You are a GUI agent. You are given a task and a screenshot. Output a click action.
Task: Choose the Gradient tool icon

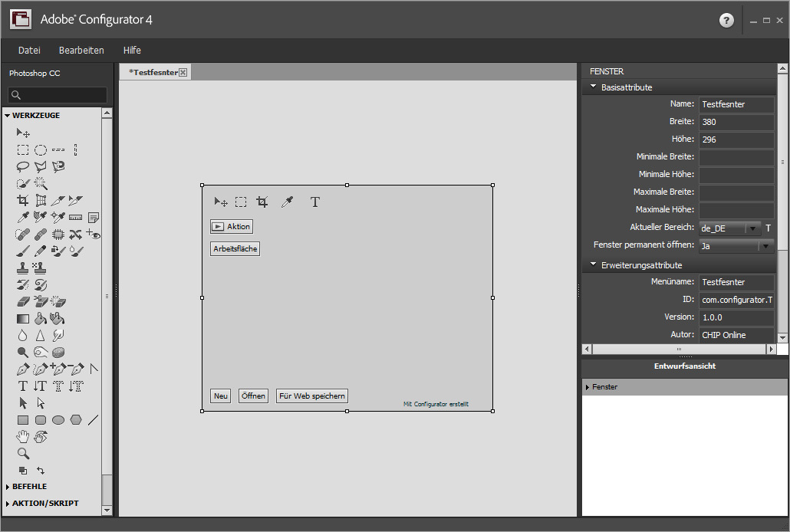[x=23, y=318]
